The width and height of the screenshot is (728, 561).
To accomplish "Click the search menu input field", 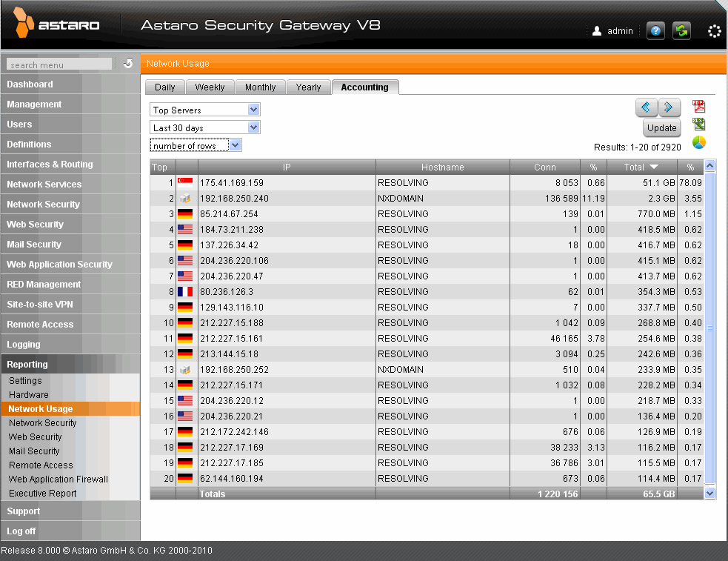I will tap(59, 64).
